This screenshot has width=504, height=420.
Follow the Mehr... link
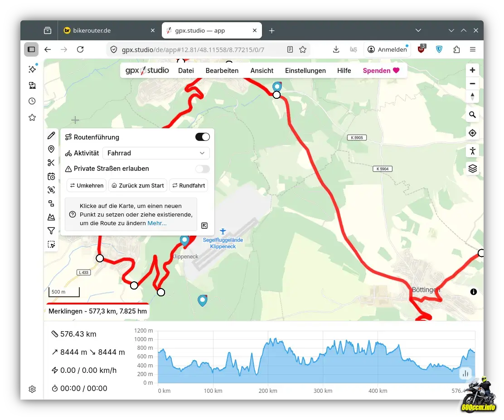(x=157, y=223)
